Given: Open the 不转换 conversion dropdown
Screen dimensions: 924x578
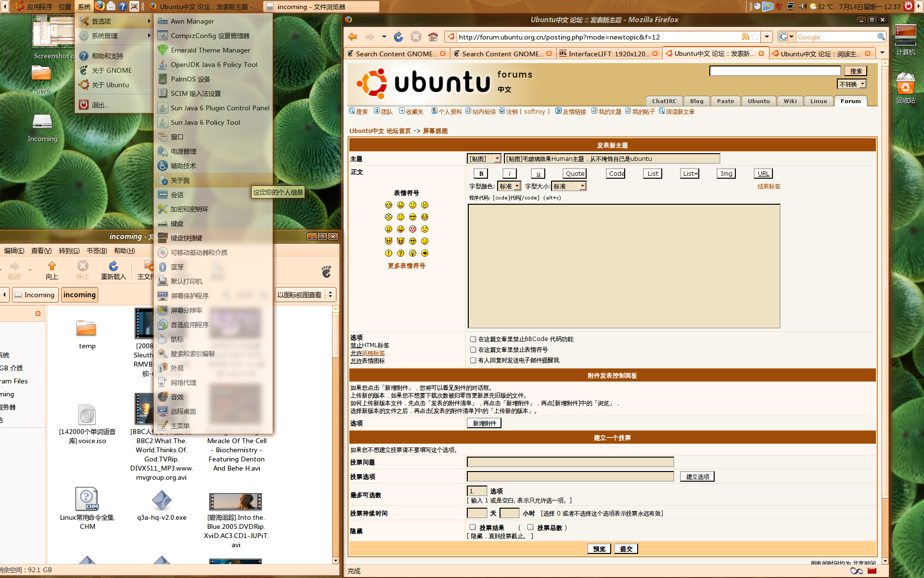Looking at the screenshot, I should pyautogui.click(x=852, y=84).
